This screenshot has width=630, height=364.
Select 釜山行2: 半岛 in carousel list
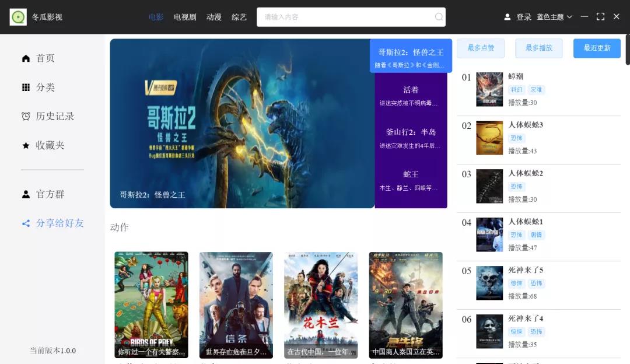pyautogui.click(x=411, y=138)
